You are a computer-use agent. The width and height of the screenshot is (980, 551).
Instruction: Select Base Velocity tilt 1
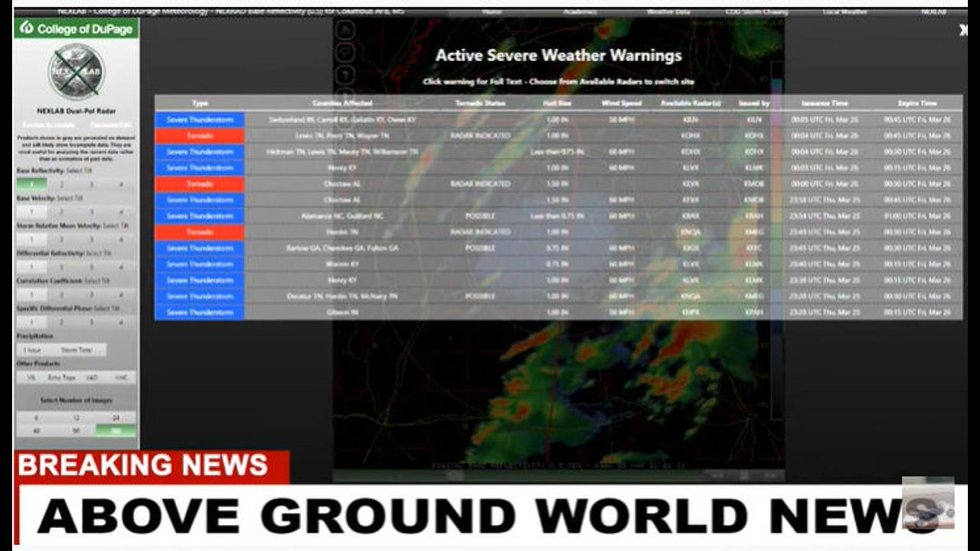coord(31,212)
